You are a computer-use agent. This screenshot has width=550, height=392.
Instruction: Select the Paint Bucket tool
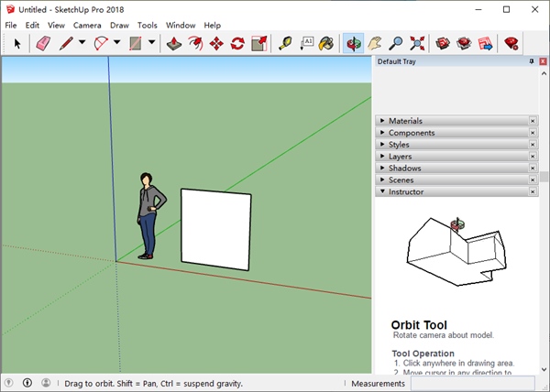(x=326, y=44)
